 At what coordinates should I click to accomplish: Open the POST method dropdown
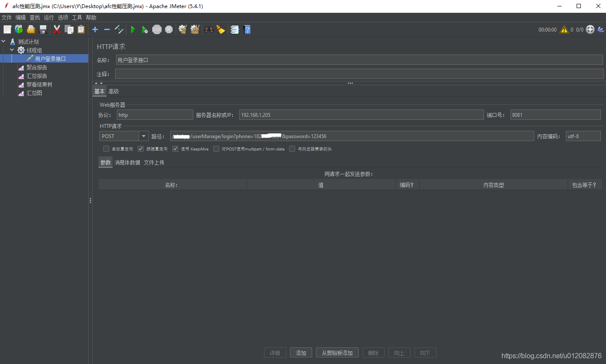(144, 136)
